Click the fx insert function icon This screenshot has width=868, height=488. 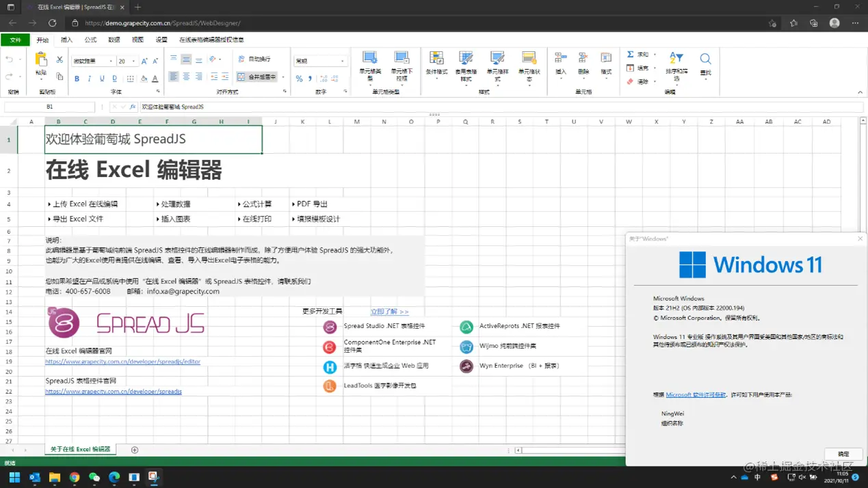(133, 107)
